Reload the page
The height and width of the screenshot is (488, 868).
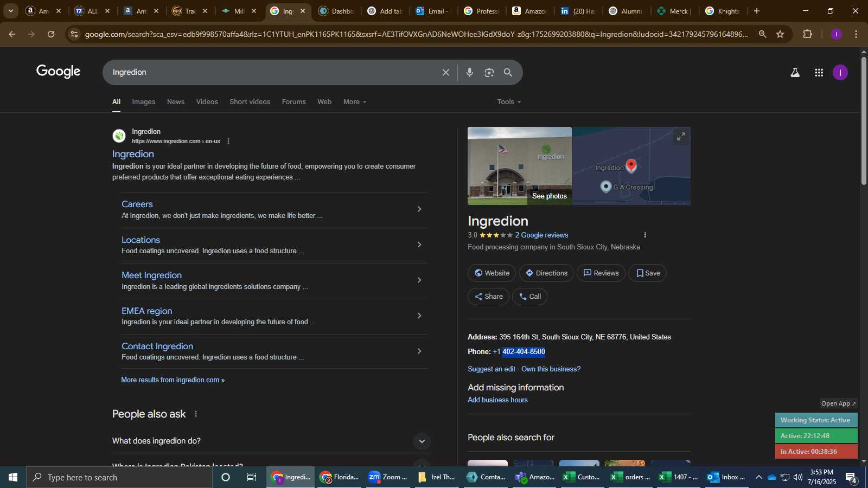pyautogui.click(x=51, y=34)
